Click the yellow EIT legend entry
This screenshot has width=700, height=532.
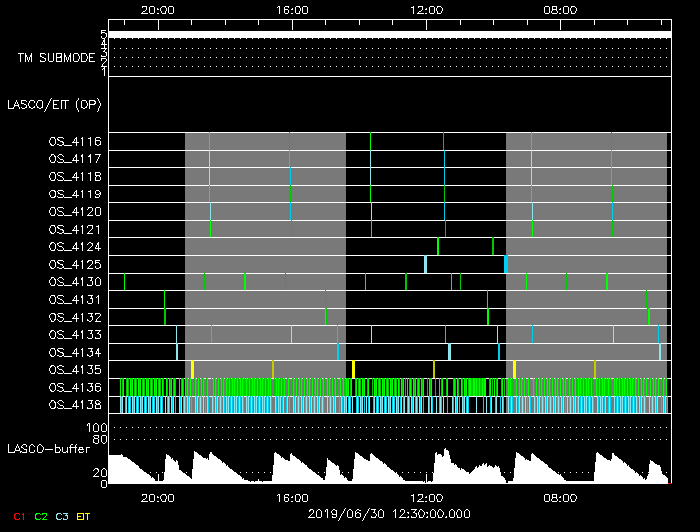tap(83, 517)
